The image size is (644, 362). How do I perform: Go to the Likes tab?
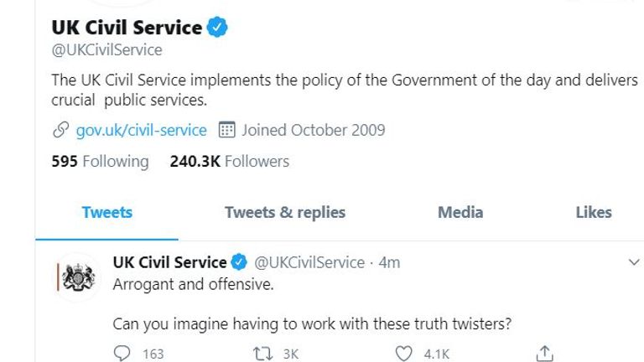click(x=594, y=213)
